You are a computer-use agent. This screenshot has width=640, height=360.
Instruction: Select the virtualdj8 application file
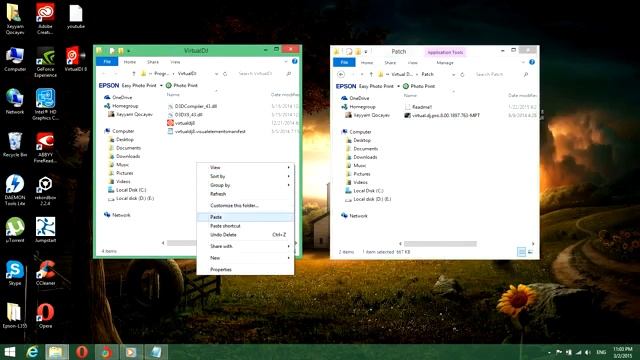click(181, 123)
